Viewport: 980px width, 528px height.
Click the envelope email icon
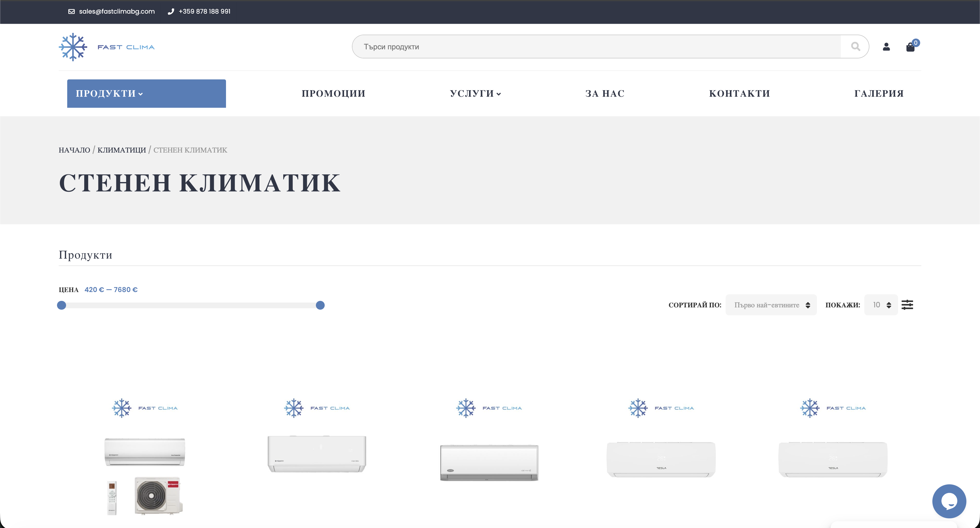pyautogui.click(x=71, y=11)
